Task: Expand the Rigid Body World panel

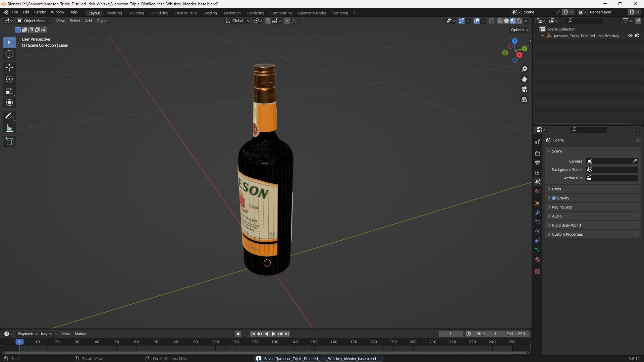Action: tap(593, 225)
